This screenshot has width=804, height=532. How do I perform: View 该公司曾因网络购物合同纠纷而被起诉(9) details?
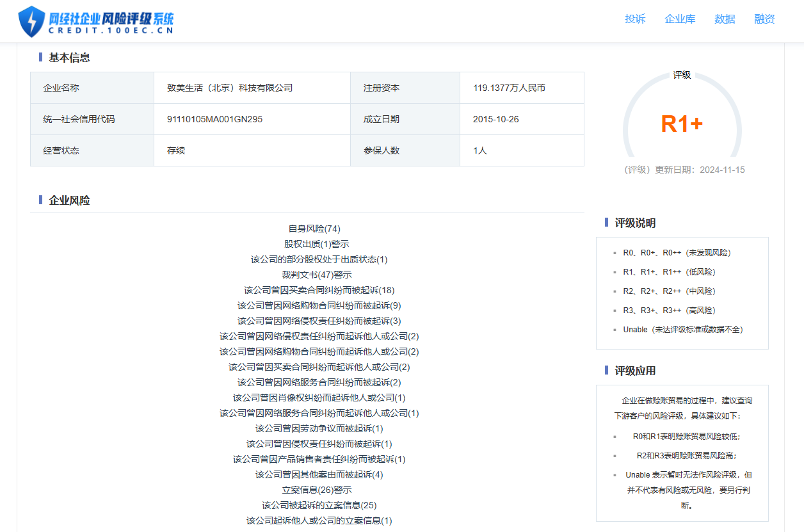319,305
